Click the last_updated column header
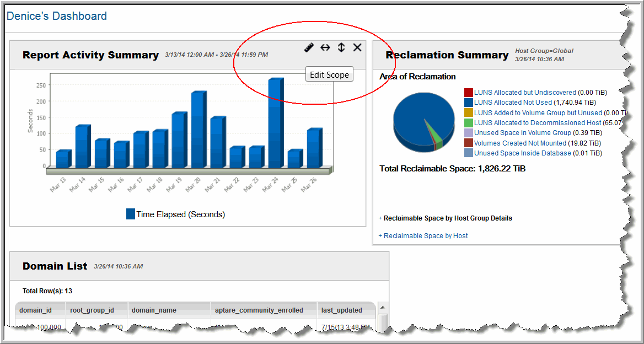This screenshot has height=344, width=644. point(342,310)
